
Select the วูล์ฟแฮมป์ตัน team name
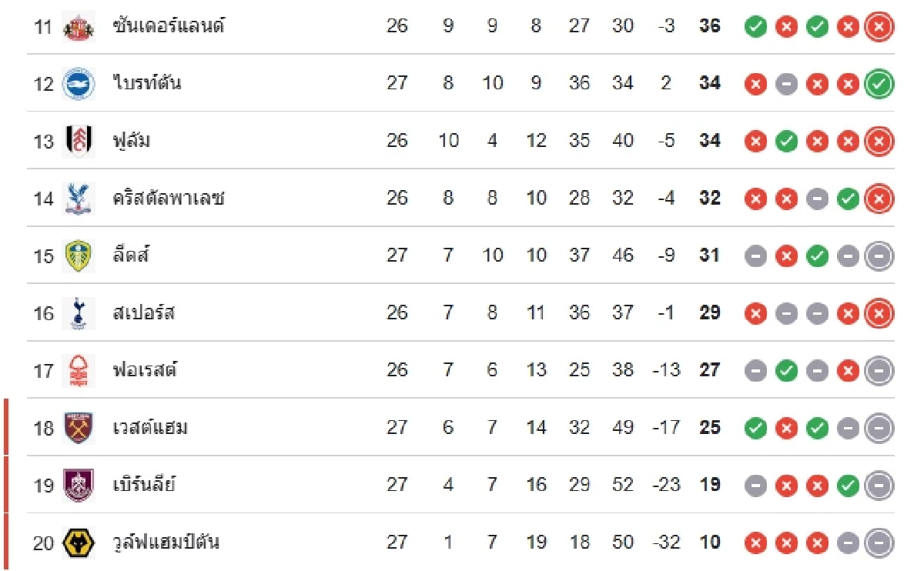tap(166, 543)
